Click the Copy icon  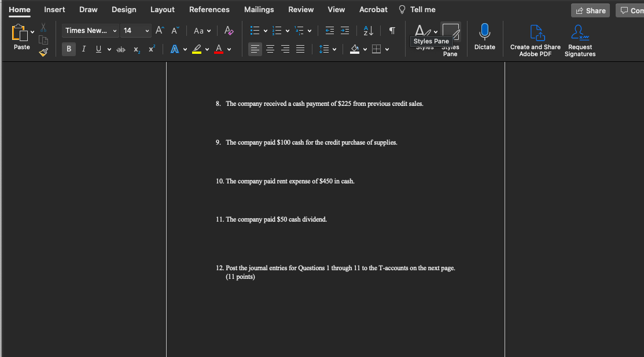coord(43,41)
